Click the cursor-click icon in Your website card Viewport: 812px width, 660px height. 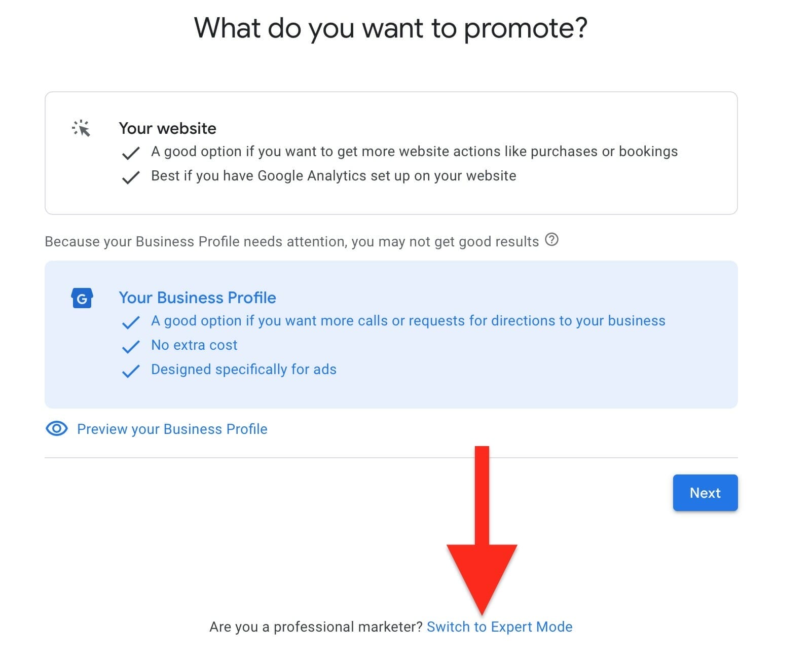pyautogui.click(x=81, y=128)
